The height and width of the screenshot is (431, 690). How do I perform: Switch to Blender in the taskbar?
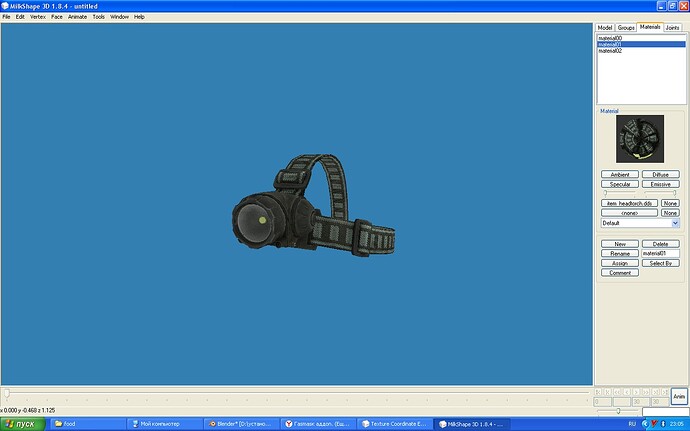[x=240, y=424]
